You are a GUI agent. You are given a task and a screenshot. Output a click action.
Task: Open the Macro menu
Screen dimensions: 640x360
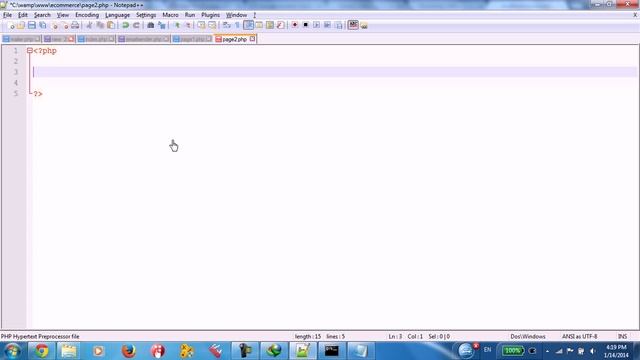point(170,15)
